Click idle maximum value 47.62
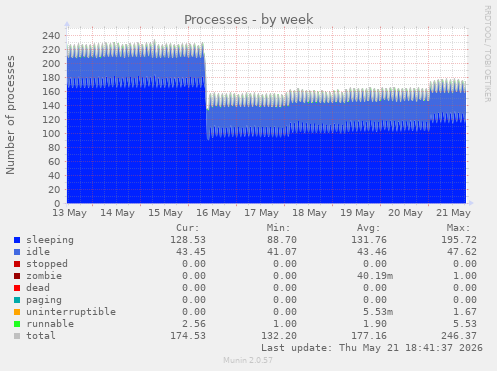The image size is (497, 371). [x=462, y=252]
